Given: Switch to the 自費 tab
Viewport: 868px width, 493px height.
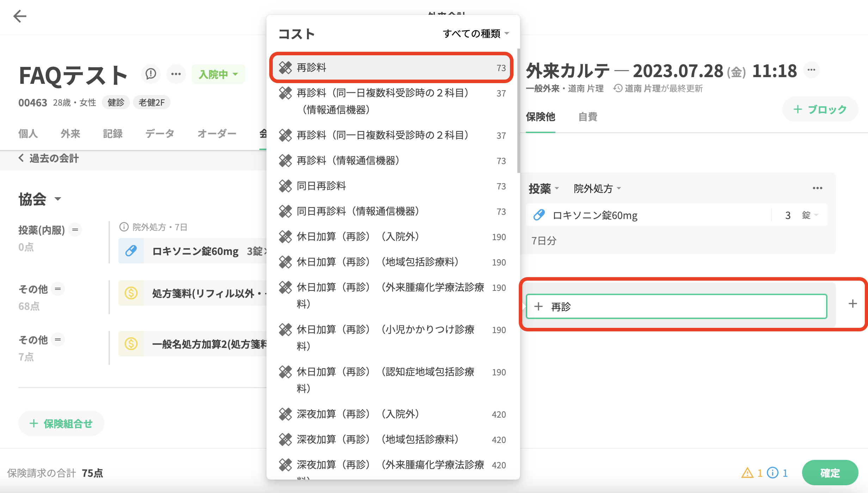Looking at the screenshot, I should [x=587, y=117].
